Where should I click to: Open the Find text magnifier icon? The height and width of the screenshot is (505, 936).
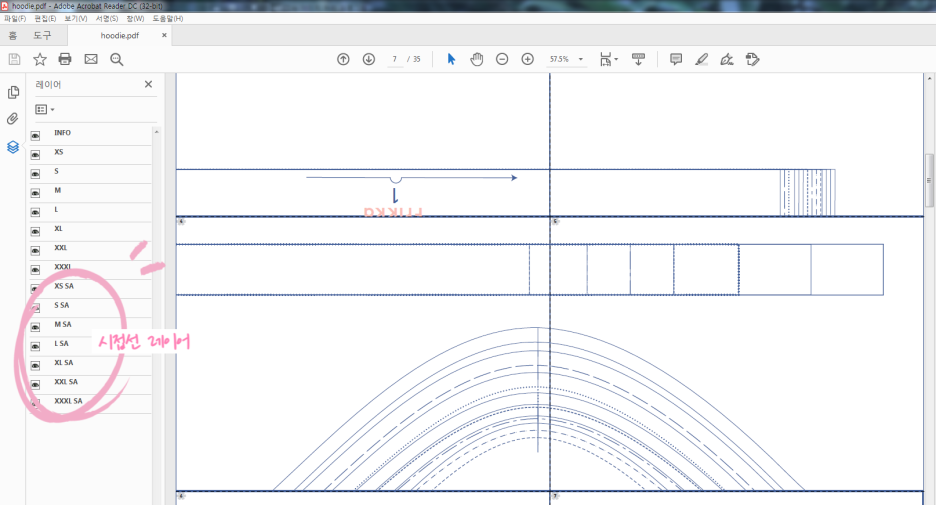tap(116, 59)
